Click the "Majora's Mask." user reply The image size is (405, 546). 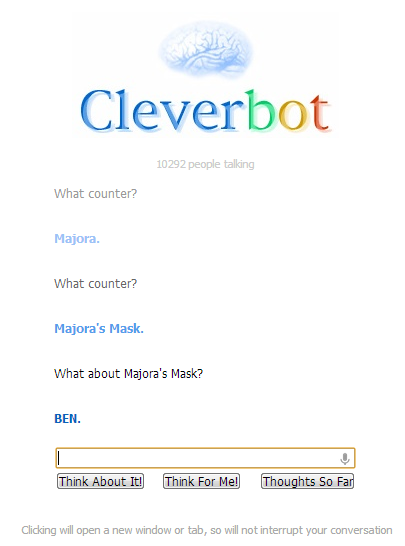99,329
